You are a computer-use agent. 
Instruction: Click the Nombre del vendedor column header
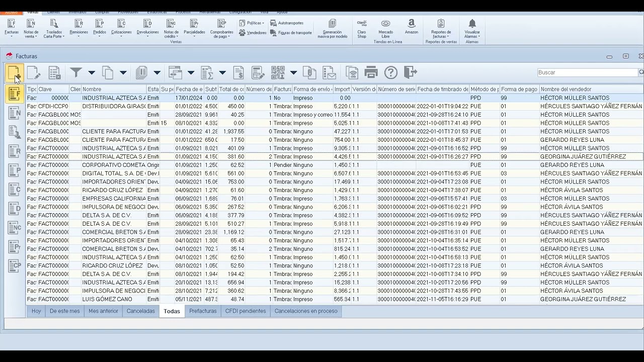tap(591, 89)
